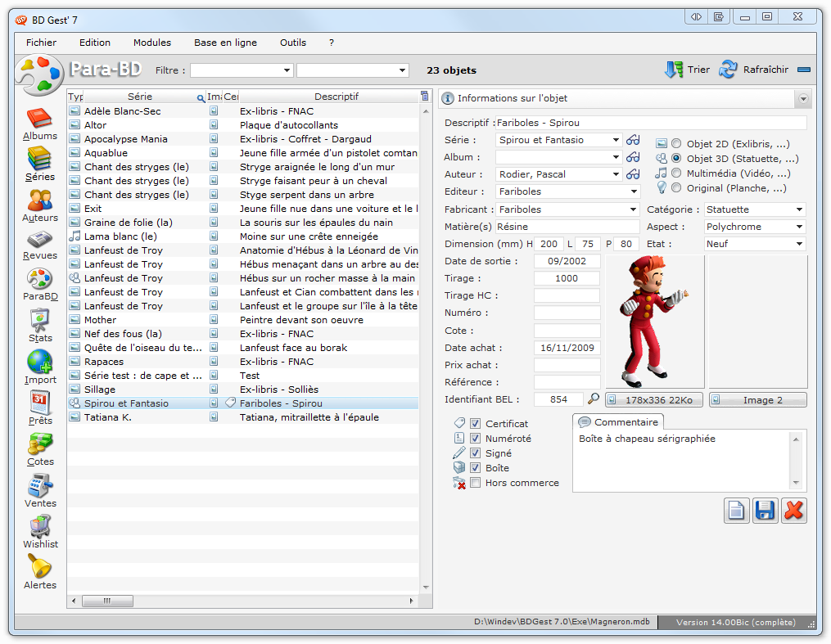Open the ? help menu
Viewport: 831px width, 644px height.
(x=332, y=43)
